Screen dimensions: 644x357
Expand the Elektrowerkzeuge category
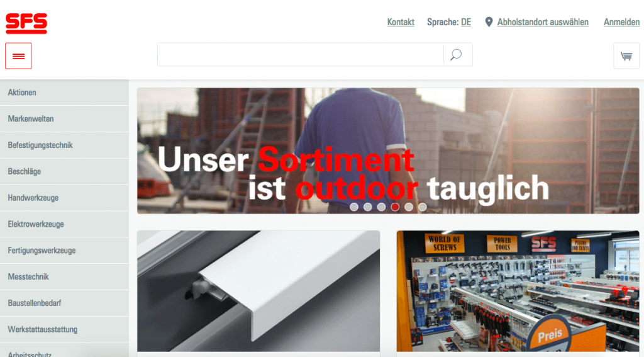65,224
